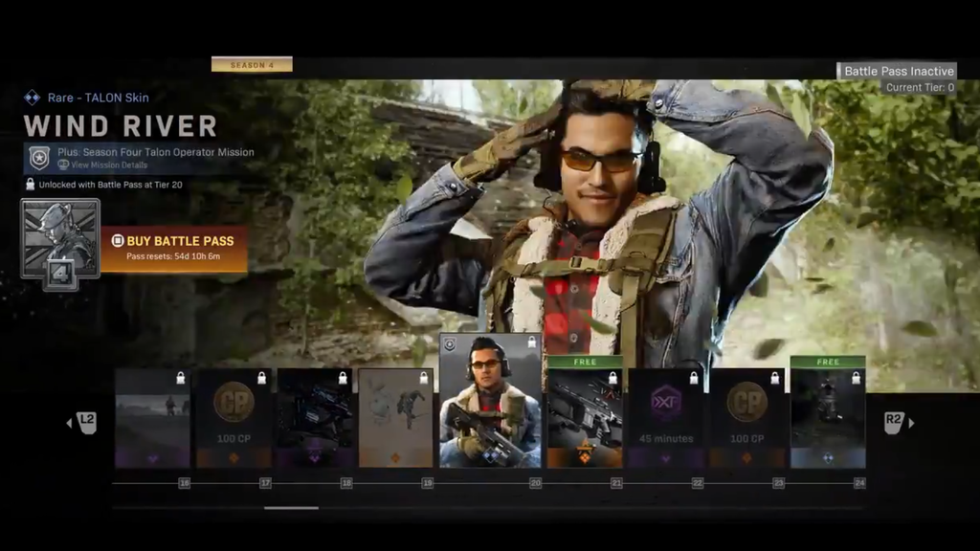Click the Operator Mission shield badge icon
The height and width of the screenshot is (551, 980).
coord(39,158)
